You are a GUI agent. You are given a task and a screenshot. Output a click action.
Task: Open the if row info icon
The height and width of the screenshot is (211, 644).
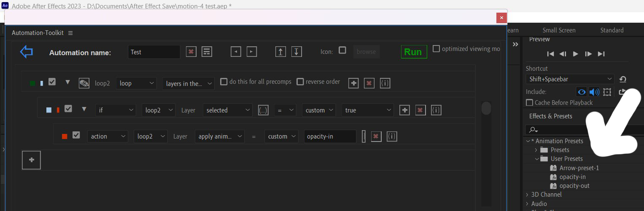coord(436,110)
